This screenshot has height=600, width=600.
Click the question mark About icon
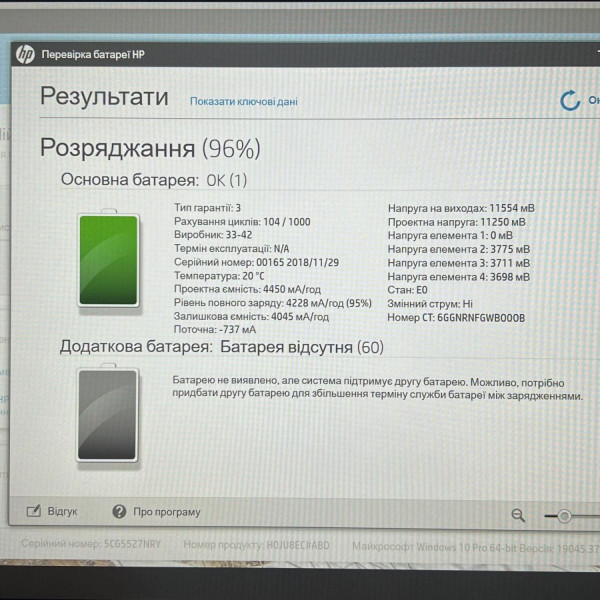click(x=119, y=512)
